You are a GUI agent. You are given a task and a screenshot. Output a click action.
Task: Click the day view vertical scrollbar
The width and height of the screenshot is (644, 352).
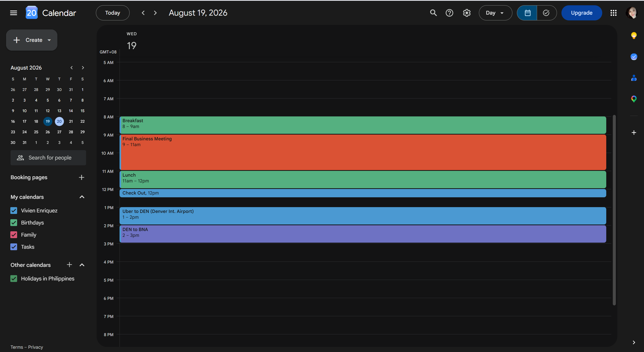[614, 210]
